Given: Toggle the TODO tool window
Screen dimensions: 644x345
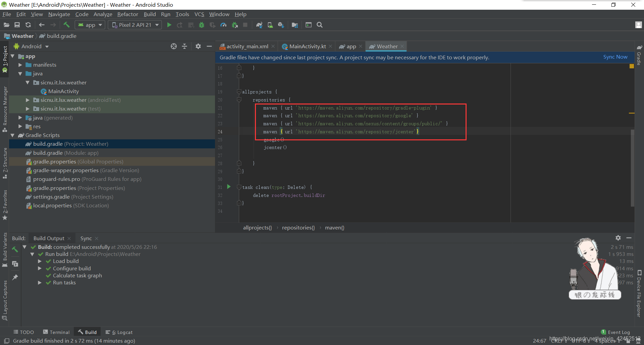Looking at the screenshot, I should (x=23, y=332).
